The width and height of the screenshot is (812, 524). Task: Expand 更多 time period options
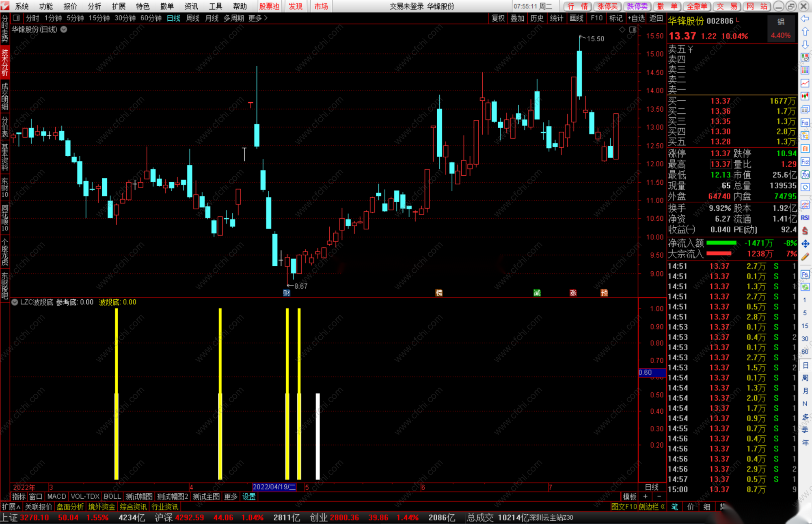(x=258, y=18)
